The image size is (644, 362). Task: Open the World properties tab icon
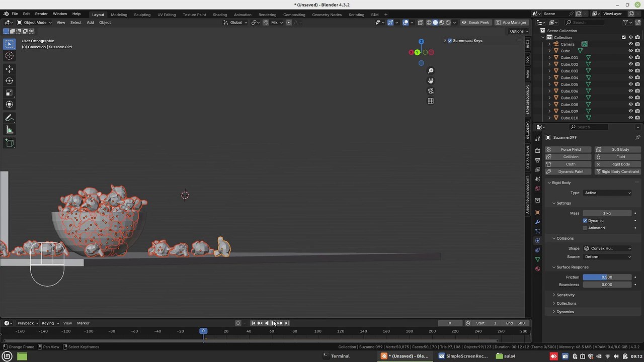537,189
